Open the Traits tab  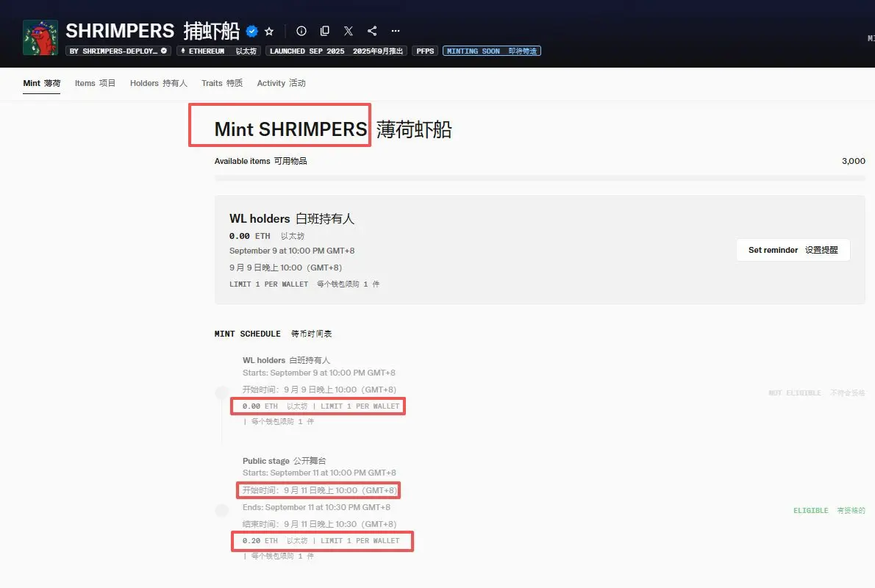[x=222, y=83]
